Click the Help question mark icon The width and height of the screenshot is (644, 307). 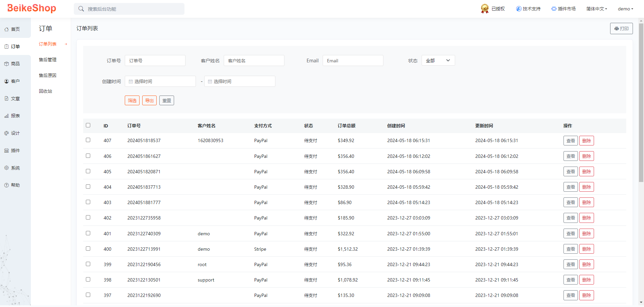pyautogui.click(x=6, y=185)
